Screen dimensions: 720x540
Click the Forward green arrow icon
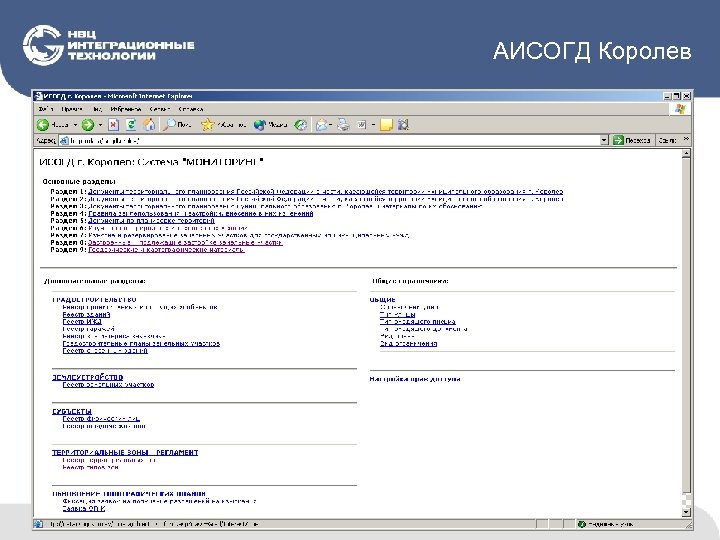click(88, 125)
